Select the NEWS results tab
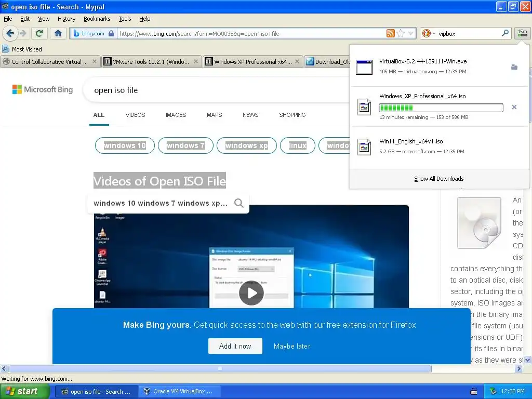 (x=250, y=115)
